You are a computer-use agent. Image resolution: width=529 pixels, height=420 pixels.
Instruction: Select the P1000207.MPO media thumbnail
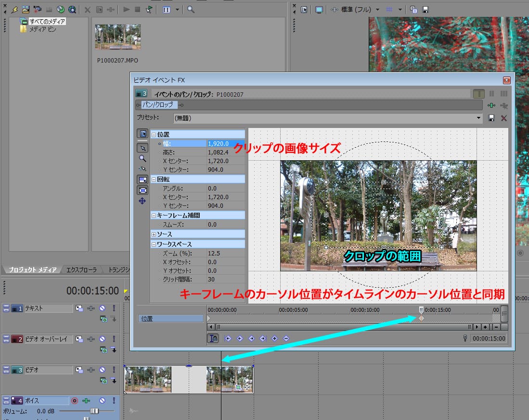118,37
